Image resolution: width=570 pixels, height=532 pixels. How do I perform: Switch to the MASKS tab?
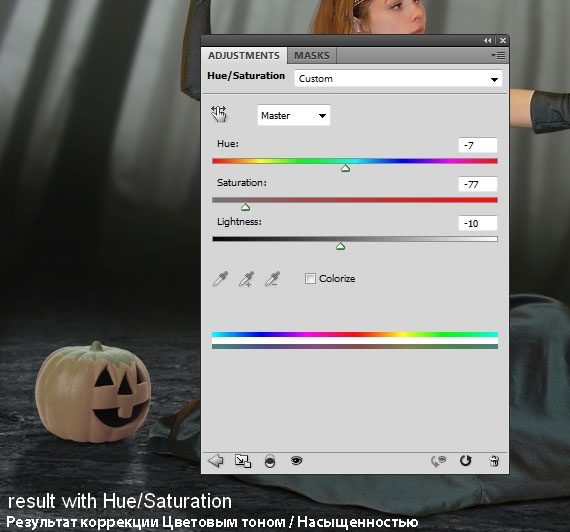click(312, 56)
